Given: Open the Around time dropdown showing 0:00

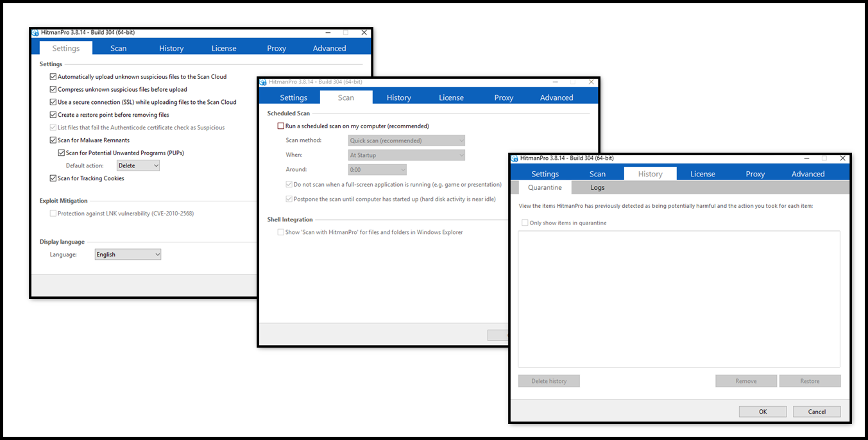Looking at the screenshot, I should 377,170.
